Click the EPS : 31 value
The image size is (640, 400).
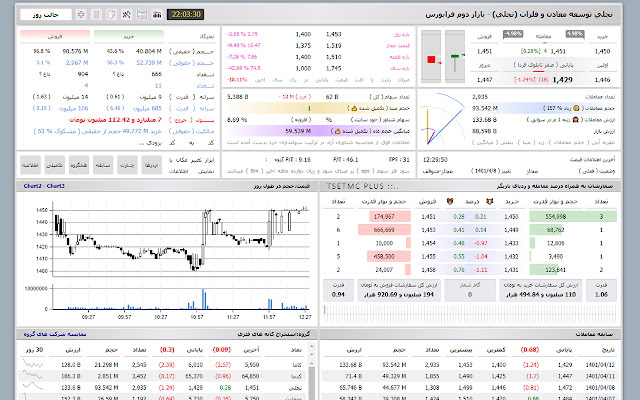pyautogui.click(x=399, y=160)
